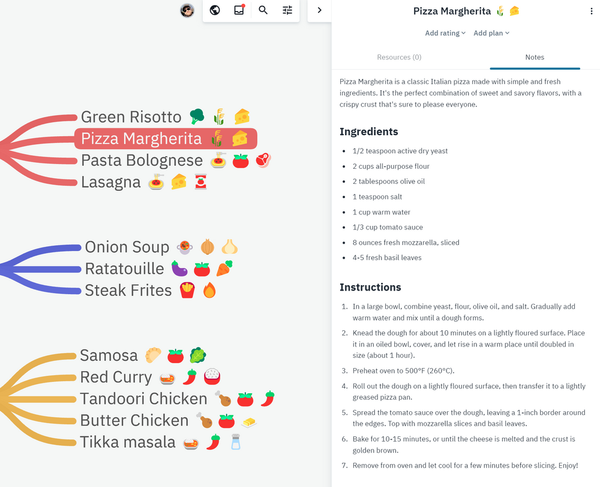
Task: Expand the Add plan dropdown
Action: (492, 33)
